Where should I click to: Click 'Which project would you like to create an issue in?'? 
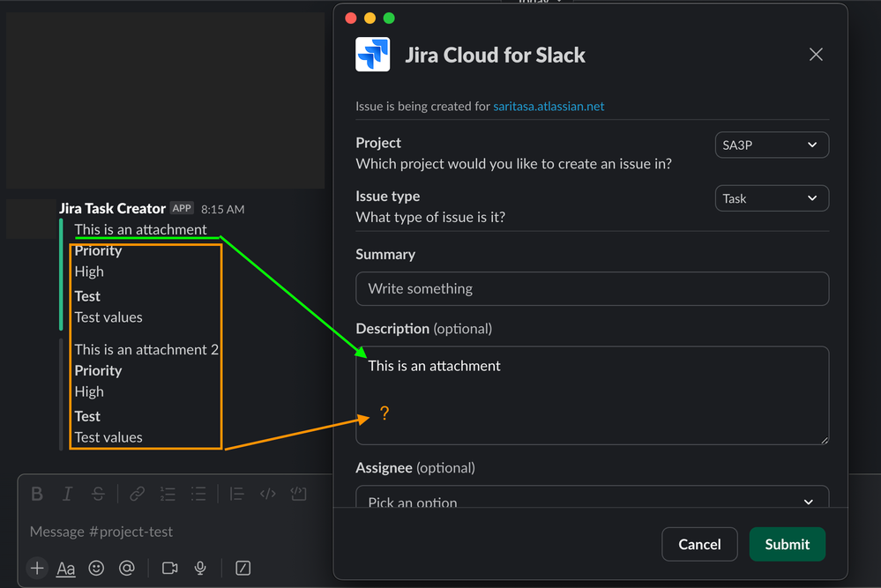coord(513,163)
